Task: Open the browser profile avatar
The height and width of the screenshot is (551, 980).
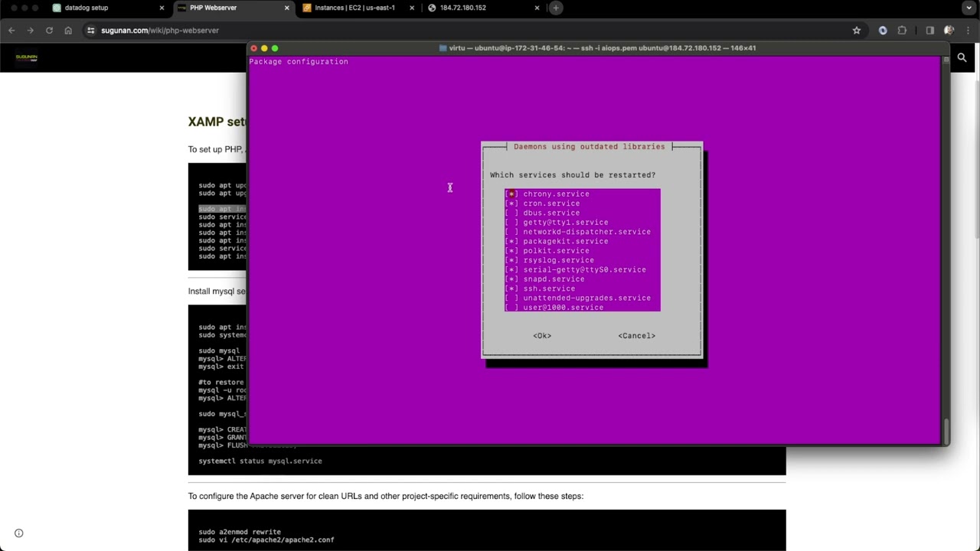Action: pos(949,31)
